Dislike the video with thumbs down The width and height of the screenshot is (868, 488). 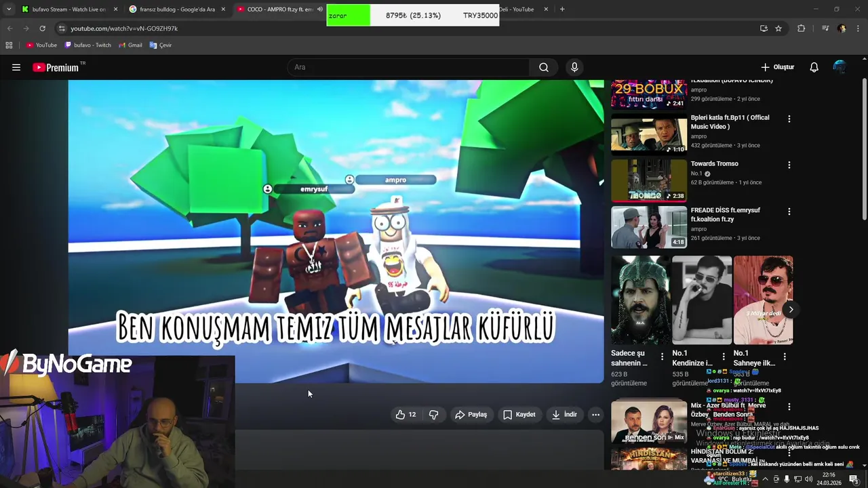click(433, 414)
